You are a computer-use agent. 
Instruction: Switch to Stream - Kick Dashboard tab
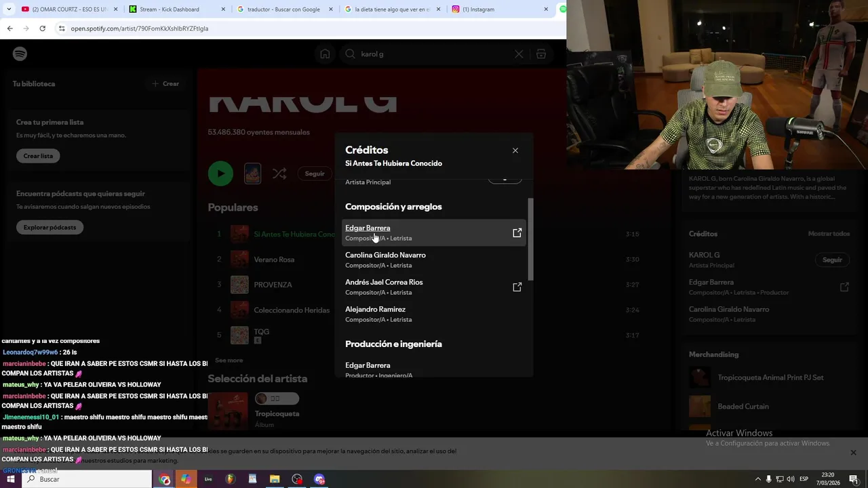pyautogui.click(x=176, y=9)
